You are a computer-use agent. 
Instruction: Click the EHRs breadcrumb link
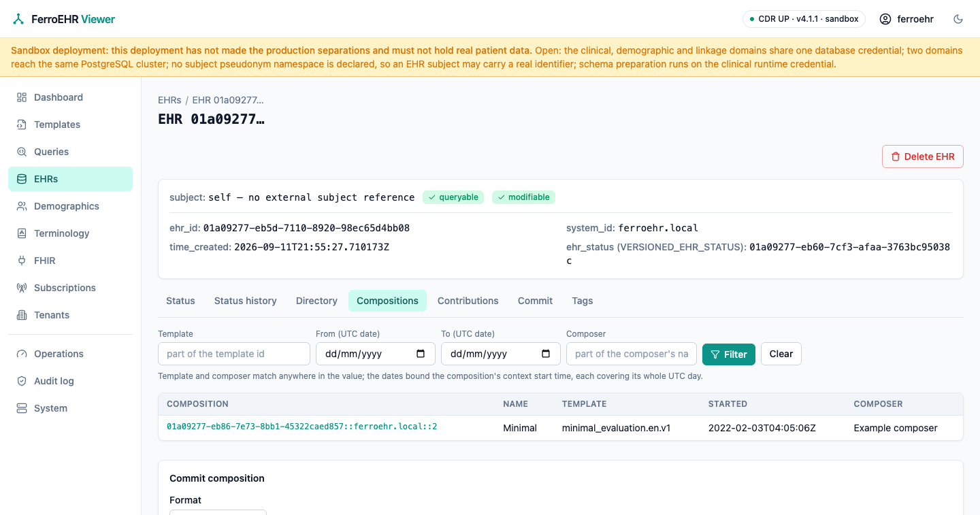pos(169,100)
